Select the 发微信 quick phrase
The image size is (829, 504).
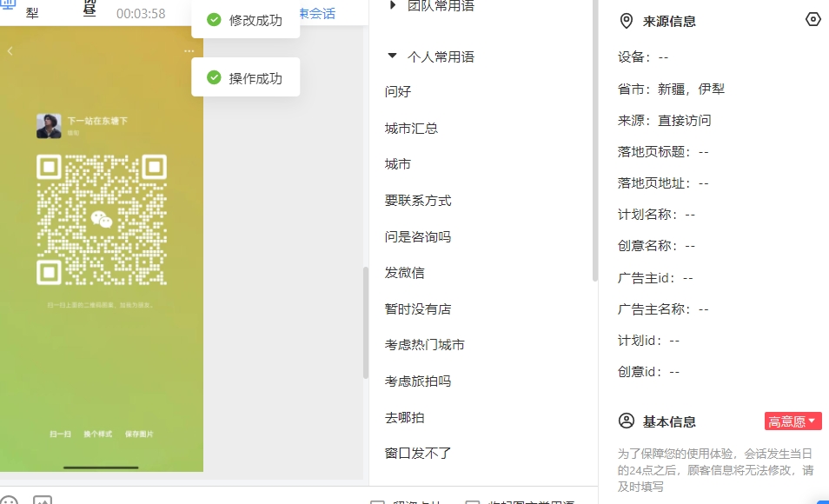tap(404, 272)
